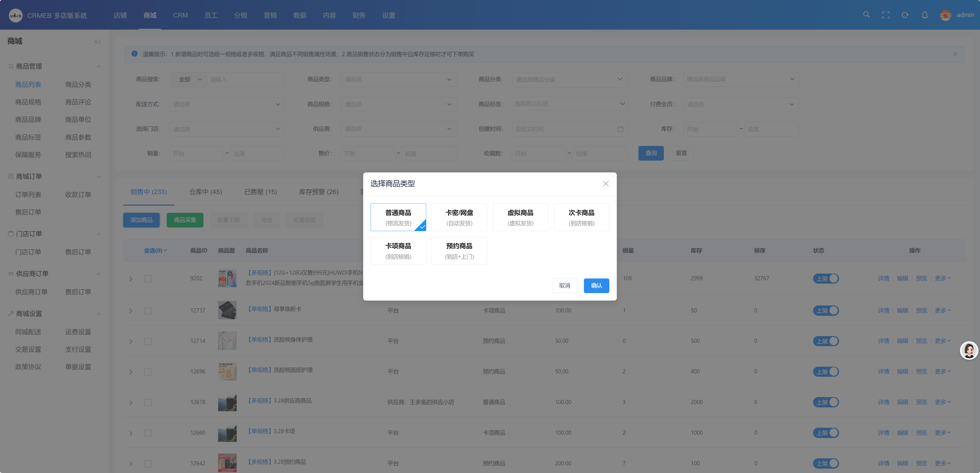Click the CRMEB logo icon

point(16,15)
